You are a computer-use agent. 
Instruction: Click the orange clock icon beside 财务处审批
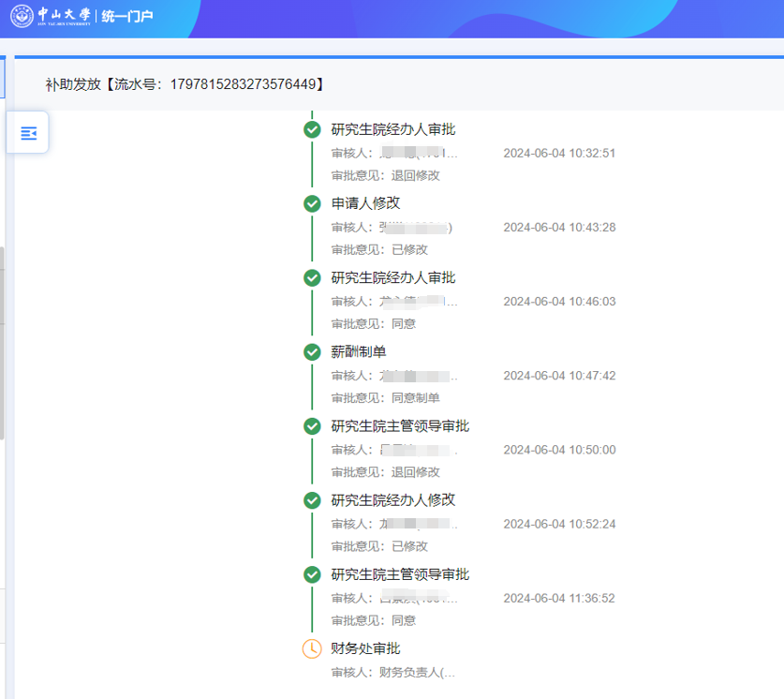point(312,648)
